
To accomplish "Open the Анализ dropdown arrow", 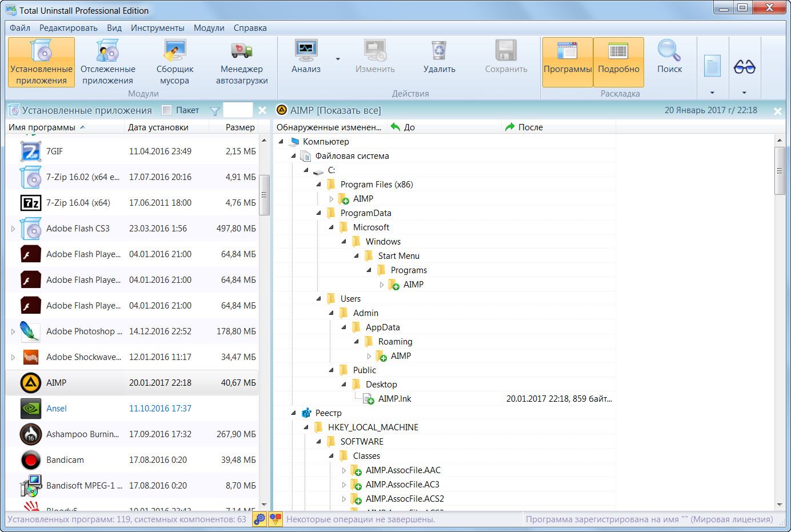I will point(338,59).
